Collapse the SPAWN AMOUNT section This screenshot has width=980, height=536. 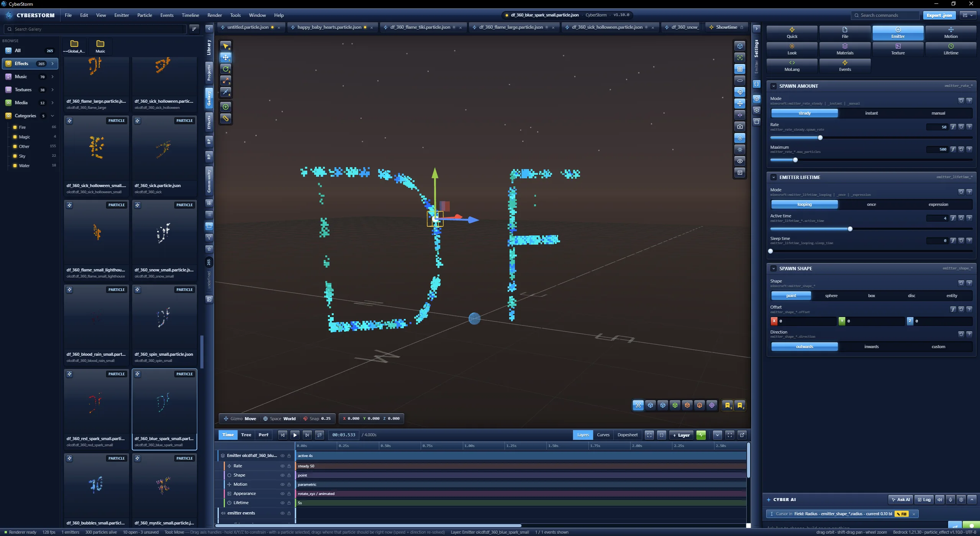point(774,86)
